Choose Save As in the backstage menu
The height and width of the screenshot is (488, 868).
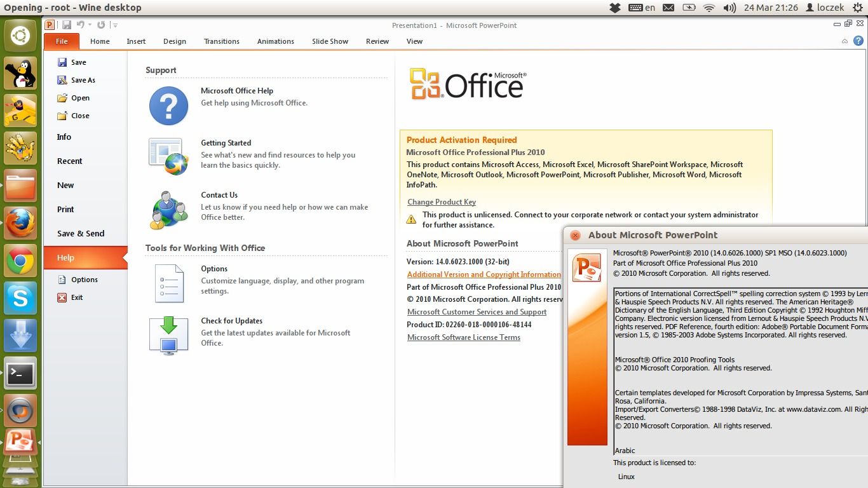click(x=76, y=80)
